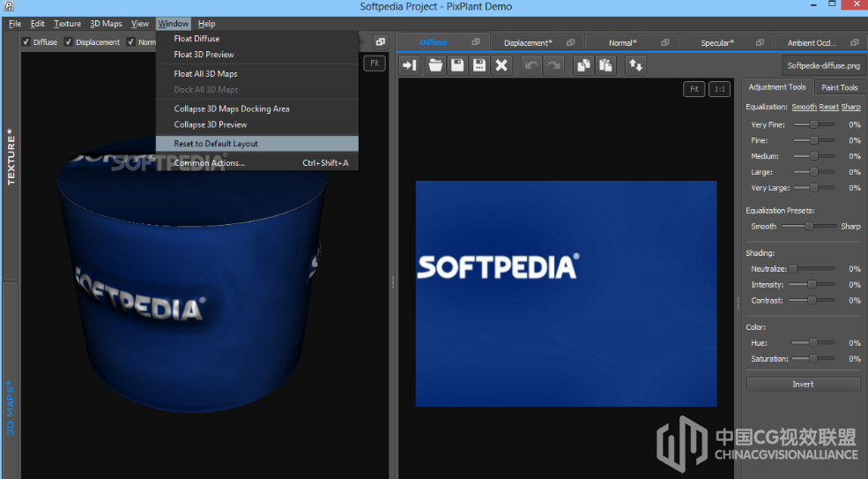Click the 3D MAPS vertical side tab
The width and height of the screenshot is (868, 479).
(11, 407)
